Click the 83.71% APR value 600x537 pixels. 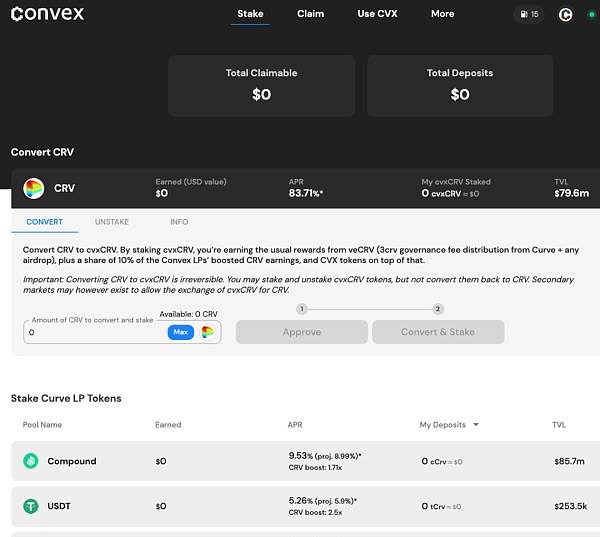point(306,193)
